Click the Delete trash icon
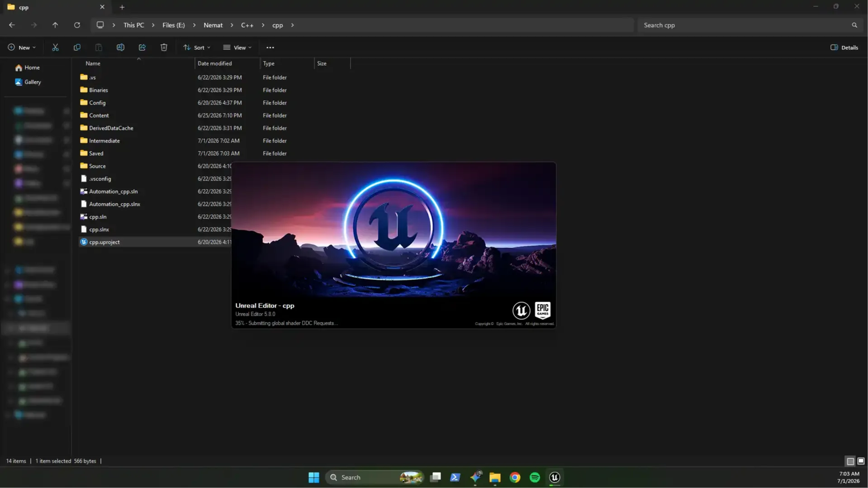Viewport: 868px width, 488px height. [x=164, y=47]
